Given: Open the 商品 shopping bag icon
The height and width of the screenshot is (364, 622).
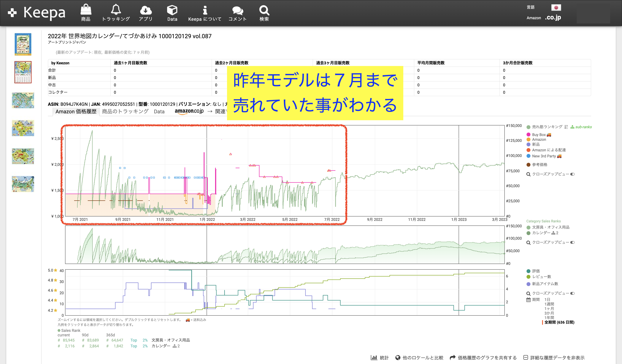Looking at the screenshot, I should 86,10.
